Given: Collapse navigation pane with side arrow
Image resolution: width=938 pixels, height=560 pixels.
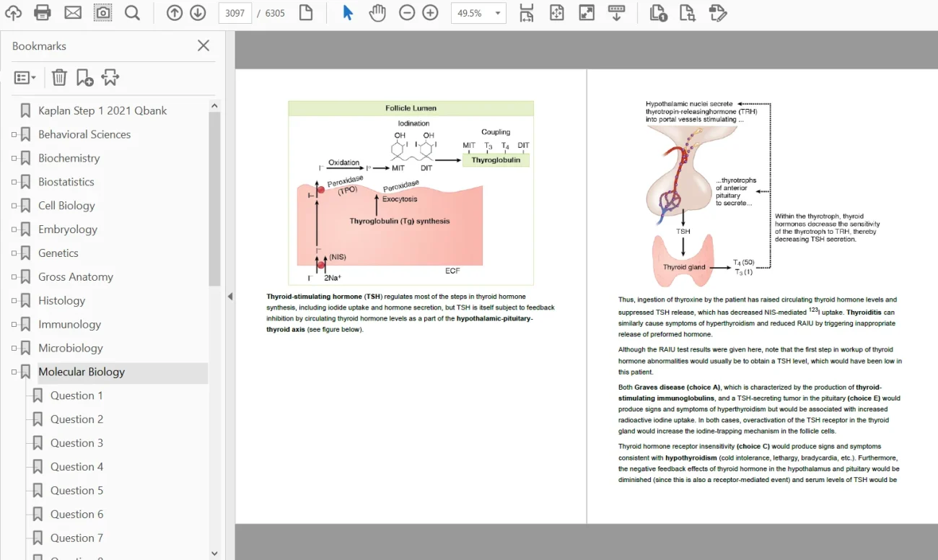Looking at the screenshot, I should pyautogui.click(x=230, y=296).
